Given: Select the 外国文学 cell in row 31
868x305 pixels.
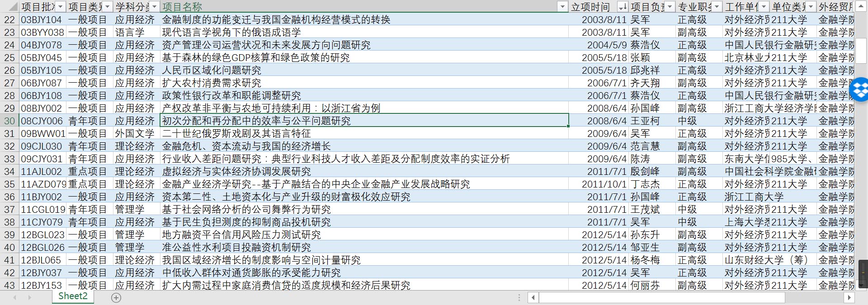Looking at the screenshot, I should point(136,133).
